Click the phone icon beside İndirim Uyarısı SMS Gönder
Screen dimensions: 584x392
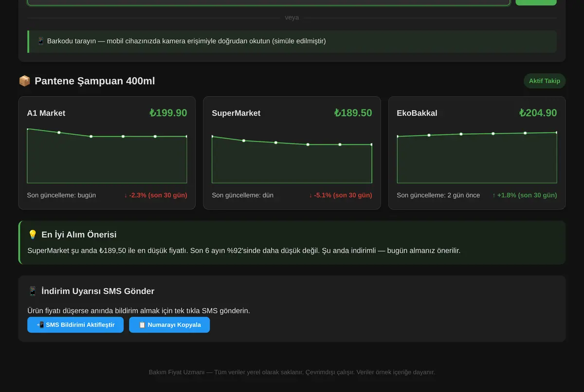pos(33,291)
